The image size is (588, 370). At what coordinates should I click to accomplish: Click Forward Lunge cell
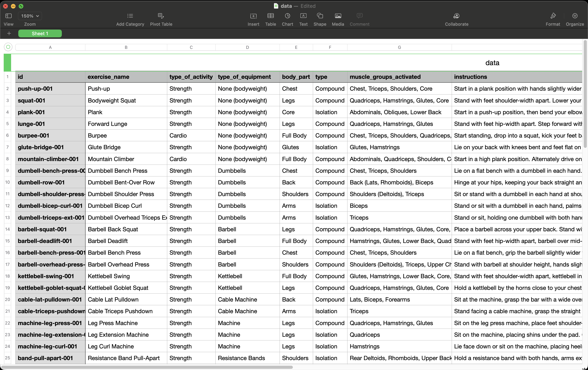(x=126, y=124)
